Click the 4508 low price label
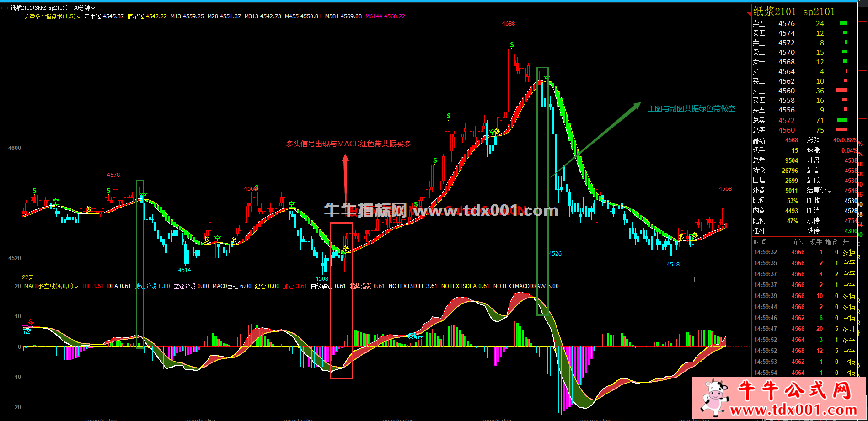The image size is (868, 421). pos(321,278)
